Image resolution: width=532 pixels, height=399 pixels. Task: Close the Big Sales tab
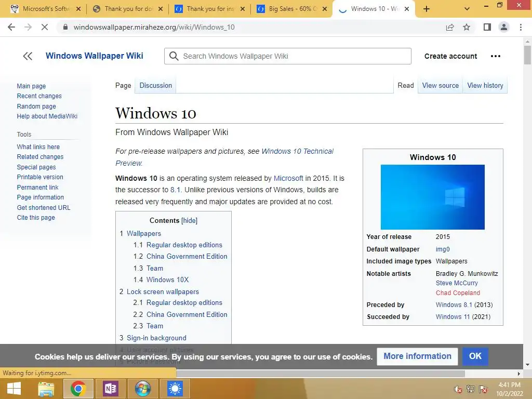tap(325, 9)
